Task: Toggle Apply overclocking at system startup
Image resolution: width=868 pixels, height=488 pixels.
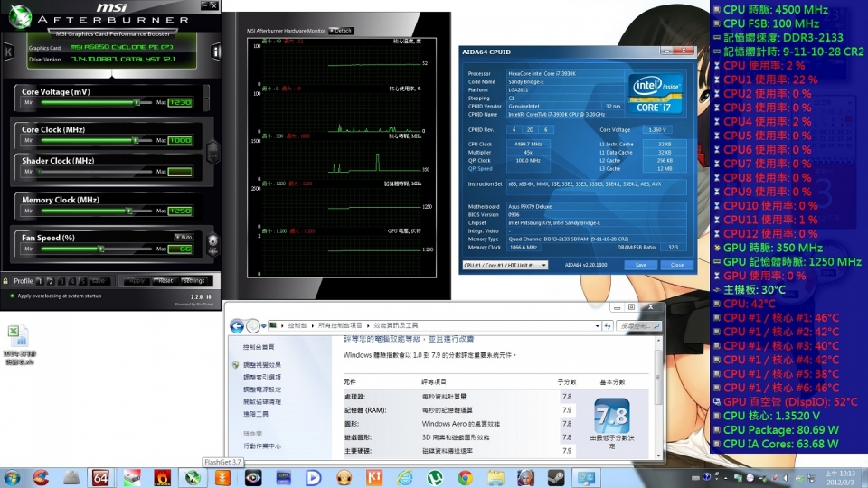Action: 12,296
